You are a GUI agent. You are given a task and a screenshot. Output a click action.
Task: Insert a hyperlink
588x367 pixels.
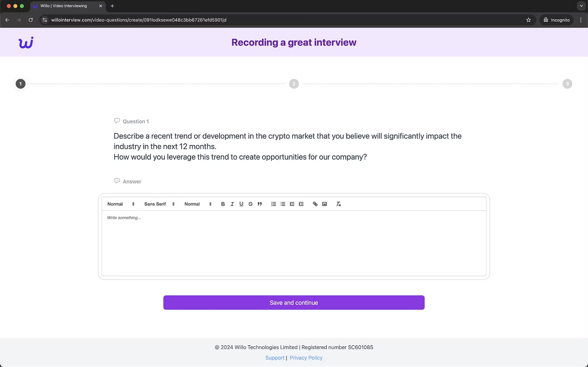pos(315,204)
